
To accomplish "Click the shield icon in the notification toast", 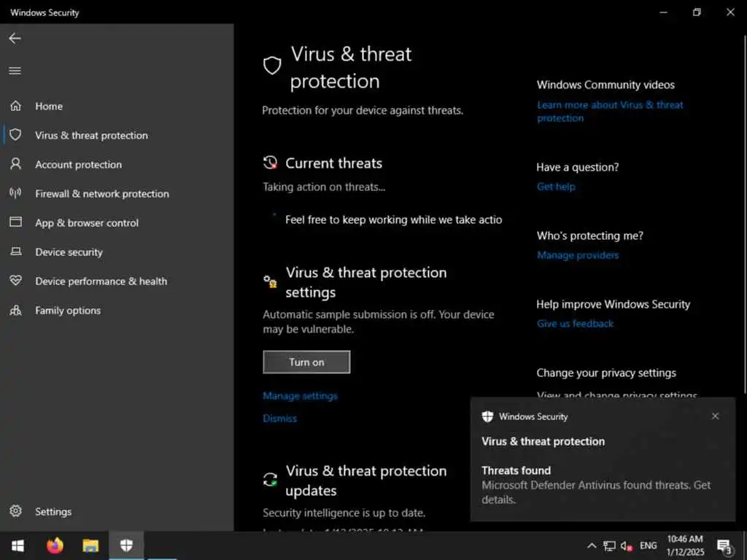I will [487, 416].
